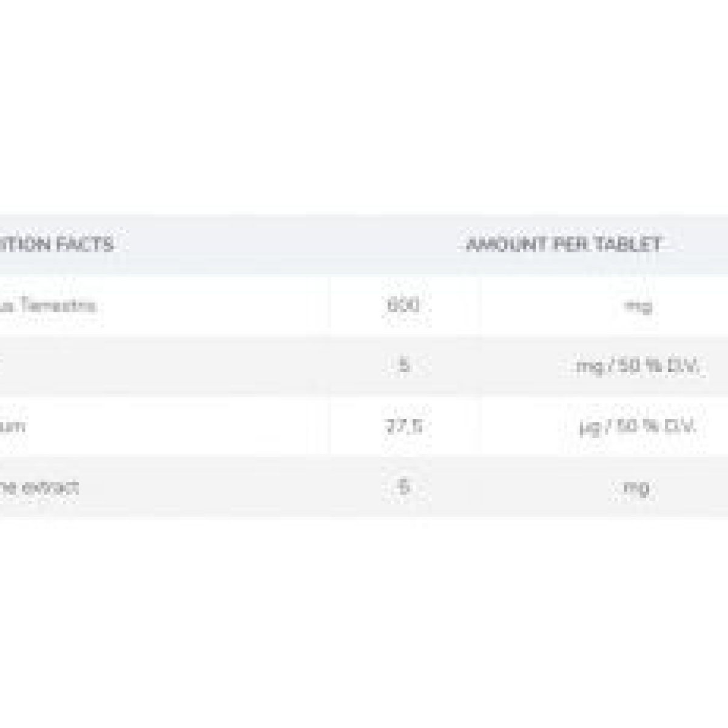This screenshot has width=728, height=728.
Task: Click blank white area below the extract row
Action: tap(364, 619)
